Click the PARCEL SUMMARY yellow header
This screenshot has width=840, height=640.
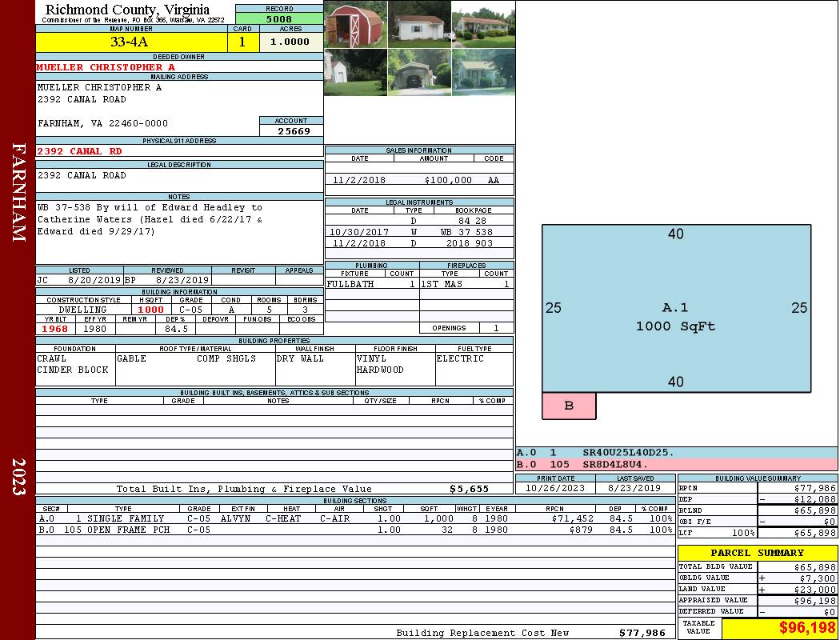pos(758,552)
